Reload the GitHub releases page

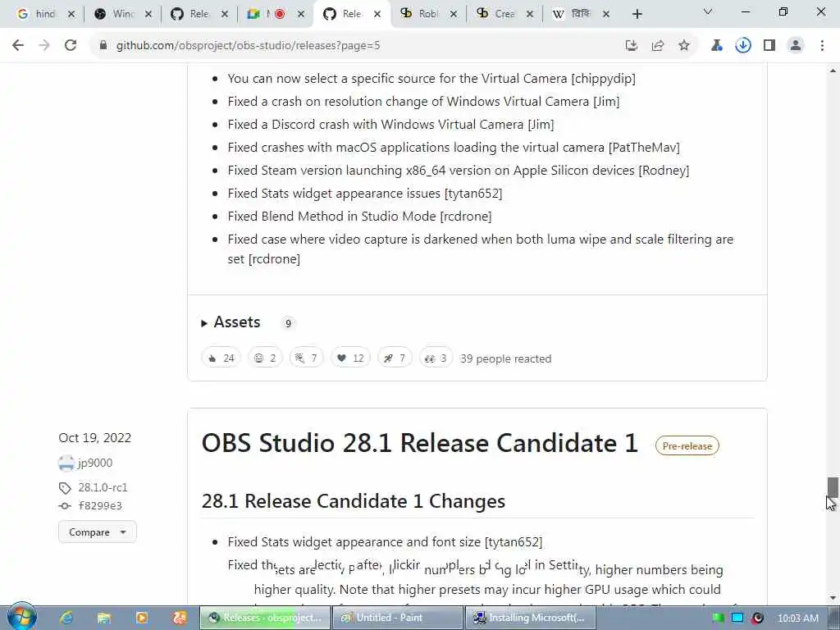tap(71, 46)
